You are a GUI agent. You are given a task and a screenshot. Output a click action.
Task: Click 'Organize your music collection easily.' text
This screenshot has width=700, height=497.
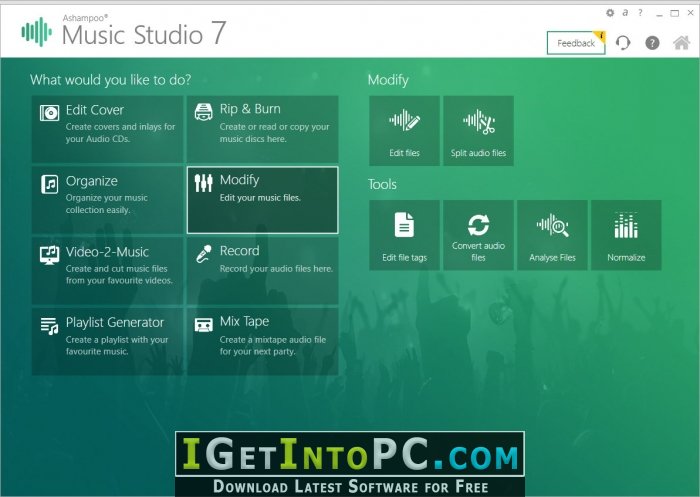pyautogui.click(x=106, y=204)
